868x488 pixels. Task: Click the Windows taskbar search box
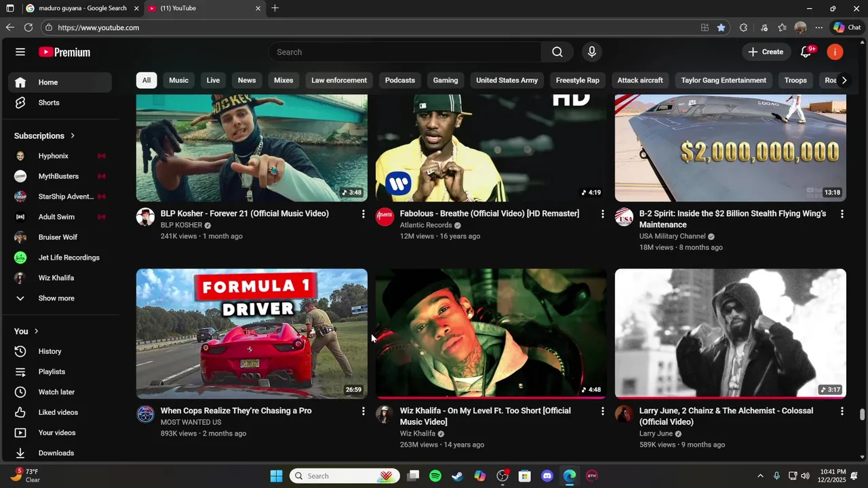pos(345,476)
